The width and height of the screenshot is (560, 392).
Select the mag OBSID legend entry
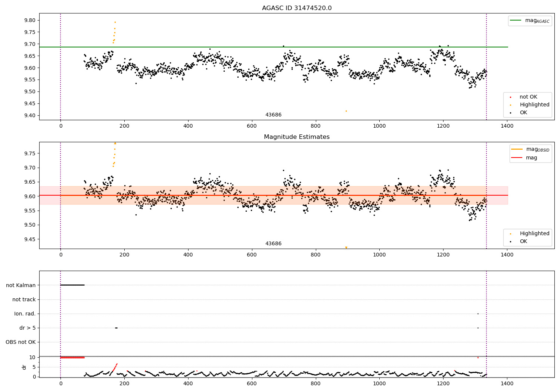coord(530,149)
